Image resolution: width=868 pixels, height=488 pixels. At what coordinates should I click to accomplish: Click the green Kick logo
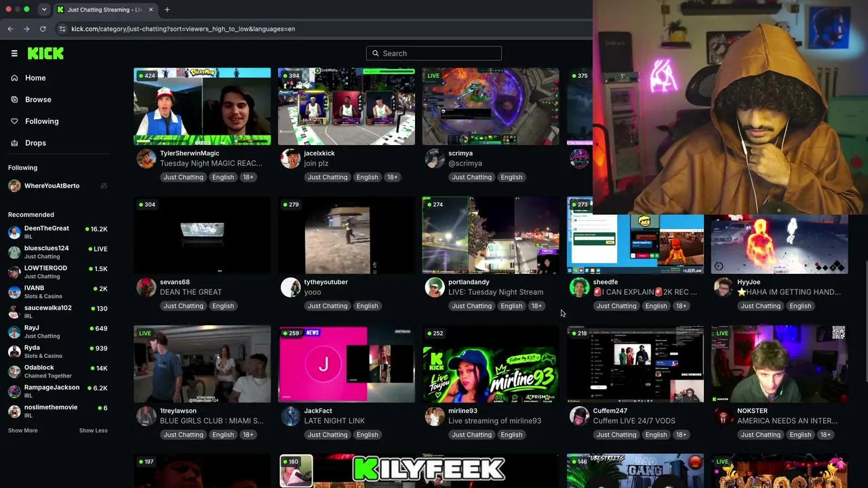45,54
